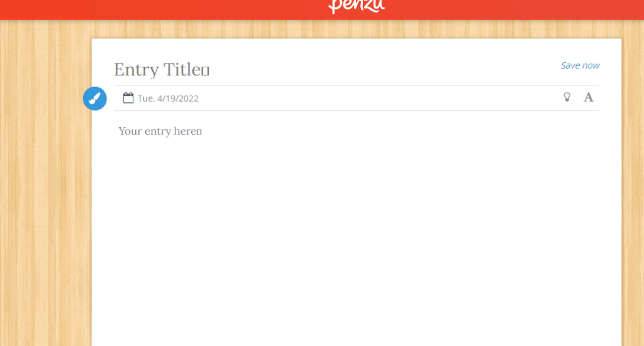Place cursor in 'Your entry here' text
The height and width of the screenshot is (346, 644).
tap(160, 131)
